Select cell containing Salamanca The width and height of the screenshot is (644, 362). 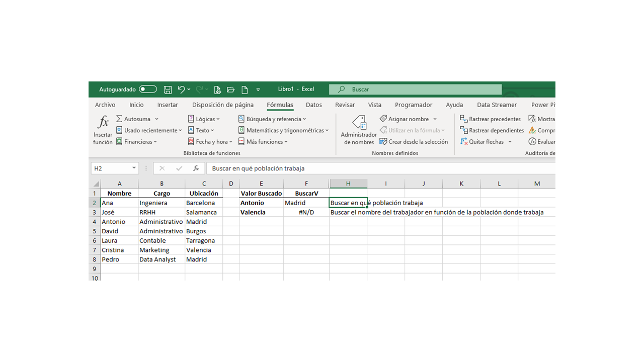204,212
